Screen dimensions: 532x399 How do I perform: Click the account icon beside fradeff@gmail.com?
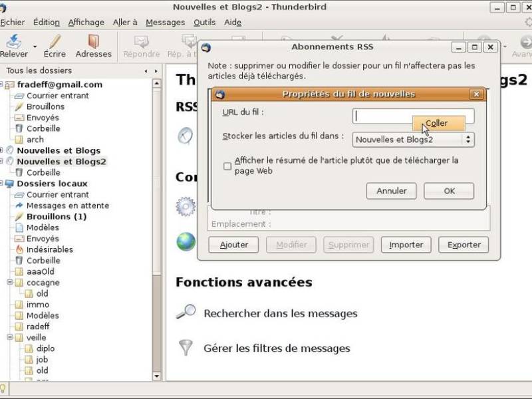[9, 85]
